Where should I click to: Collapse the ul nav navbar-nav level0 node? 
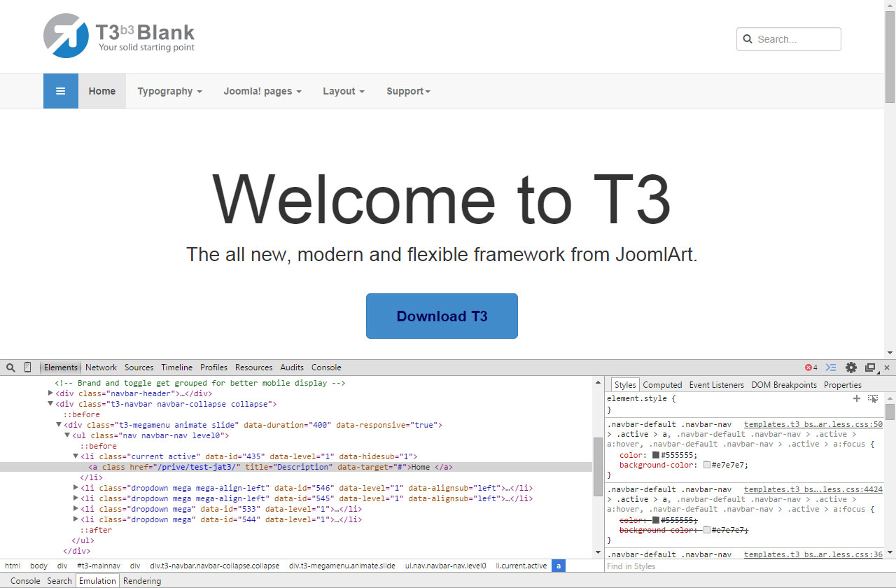coord(67,435)
